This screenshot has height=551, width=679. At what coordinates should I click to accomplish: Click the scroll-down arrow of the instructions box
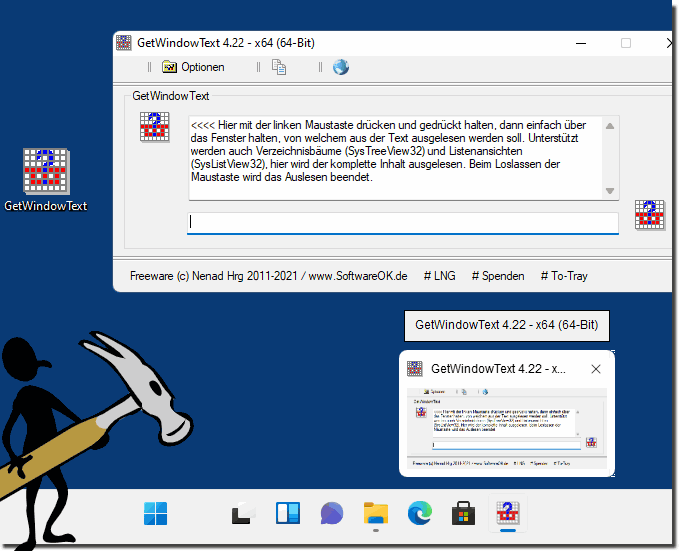pos(610,191)
